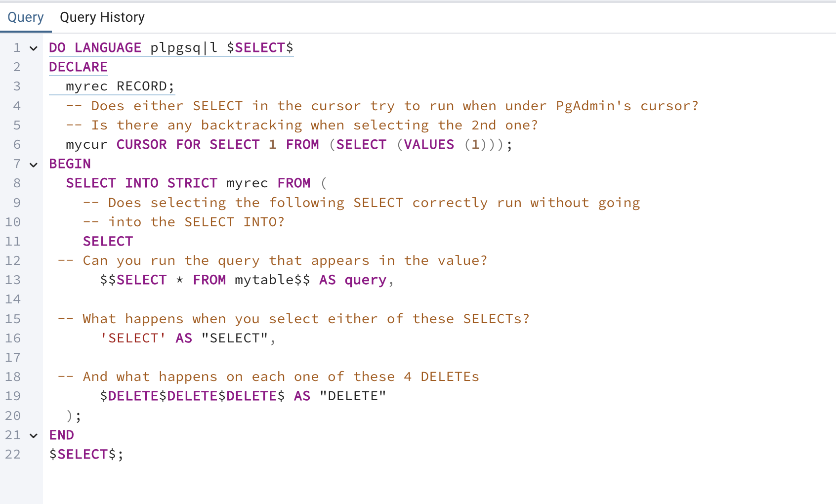836x504 pixels.
Task: Collapse the BEGIN block fold arrow
Action: pyautogui.click(x=34, y=165)
